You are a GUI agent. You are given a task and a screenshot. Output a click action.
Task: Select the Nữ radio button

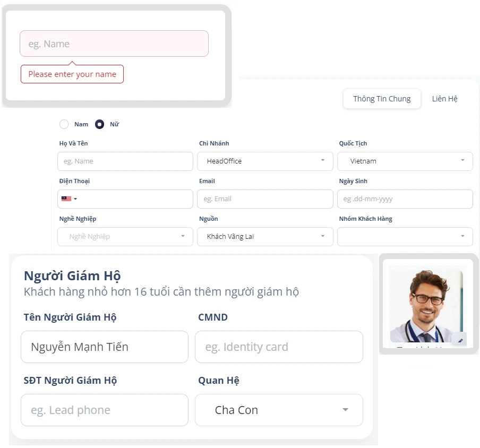tap(99, 124)
